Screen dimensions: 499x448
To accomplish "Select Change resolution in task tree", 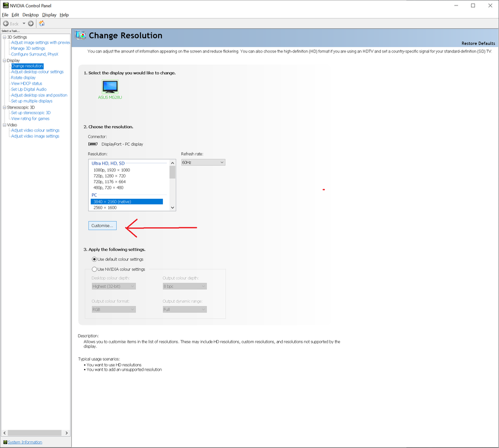I will tap(27, 66).
